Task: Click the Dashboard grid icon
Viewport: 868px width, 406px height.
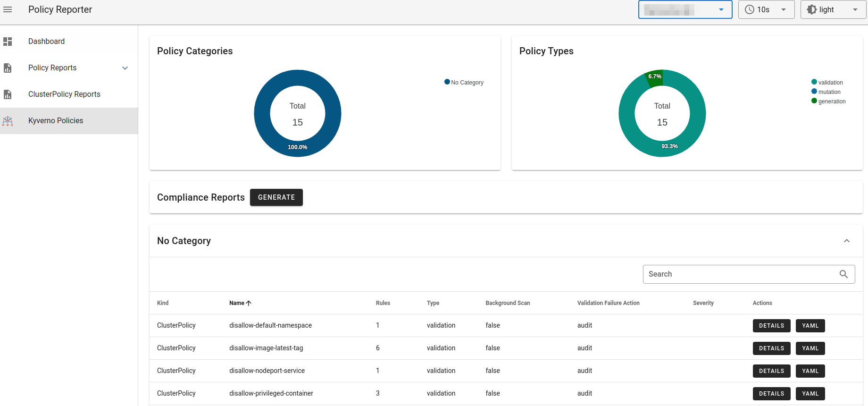Action: [8, 42]
